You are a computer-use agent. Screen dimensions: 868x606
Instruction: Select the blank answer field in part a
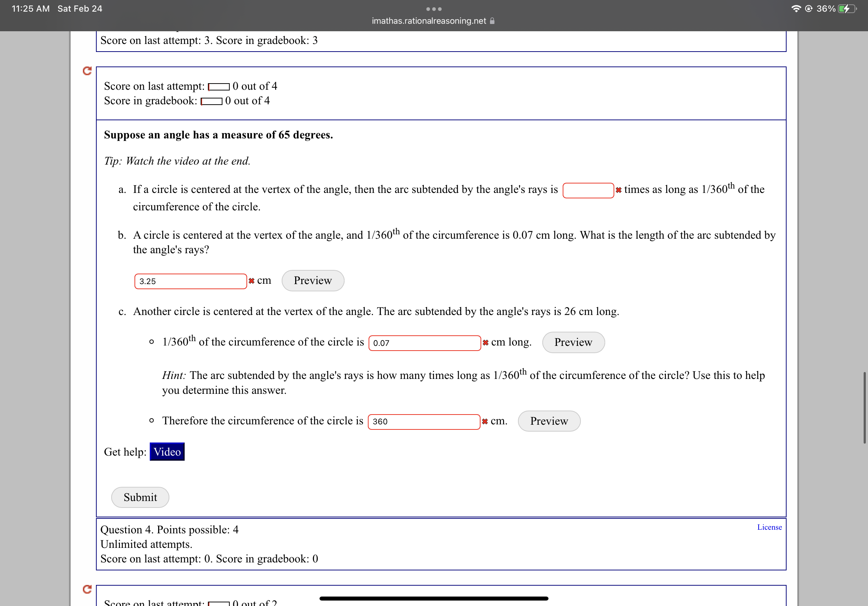(x=588, y=190)
